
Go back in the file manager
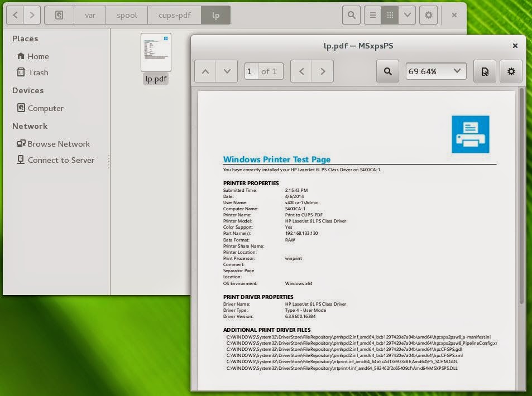tap(15, 15)
